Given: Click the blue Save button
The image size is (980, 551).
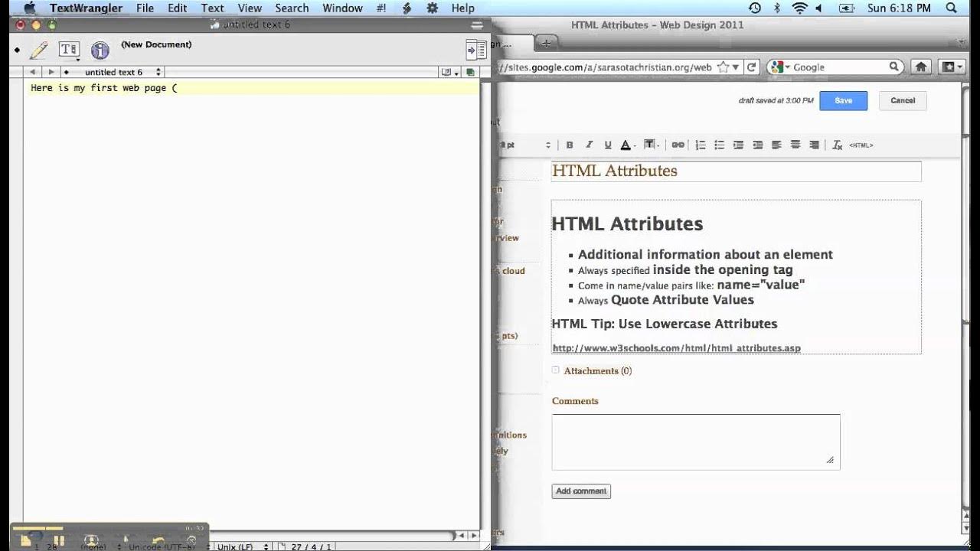Looking at the screenshot, I should [x=843, y=100].
